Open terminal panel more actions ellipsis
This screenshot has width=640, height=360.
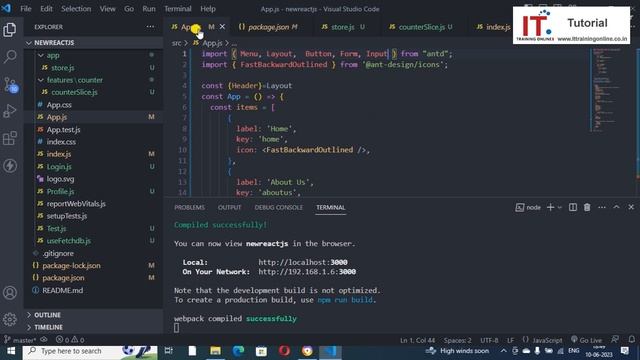pyautogui.click(x=602, y=207)
